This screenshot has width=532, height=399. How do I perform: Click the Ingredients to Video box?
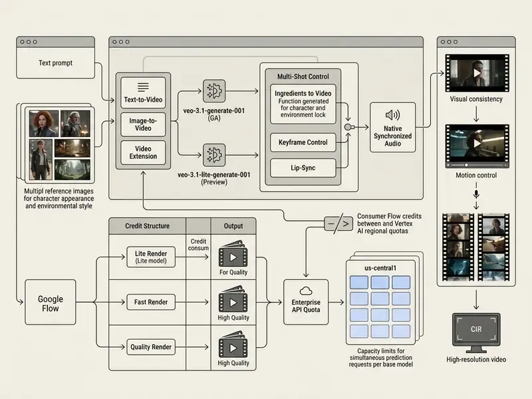[x=303, y=104]
